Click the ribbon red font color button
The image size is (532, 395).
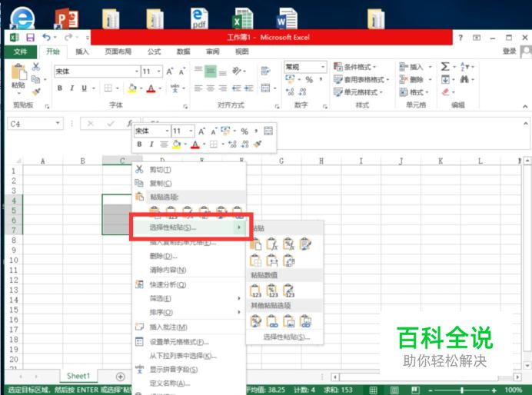[x=151, y=88]
